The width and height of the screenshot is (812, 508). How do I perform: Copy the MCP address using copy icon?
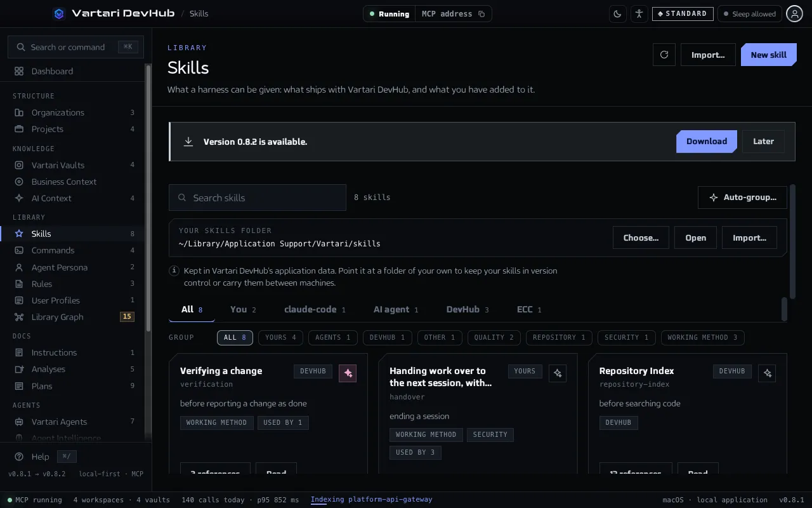coord(481,14)
